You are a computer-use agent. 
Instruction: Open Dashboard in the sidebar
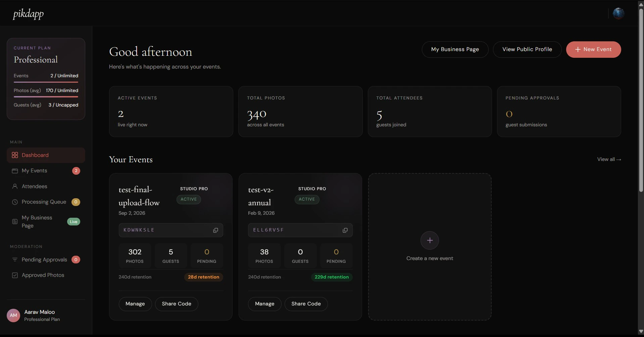click(x=46, y=155)
